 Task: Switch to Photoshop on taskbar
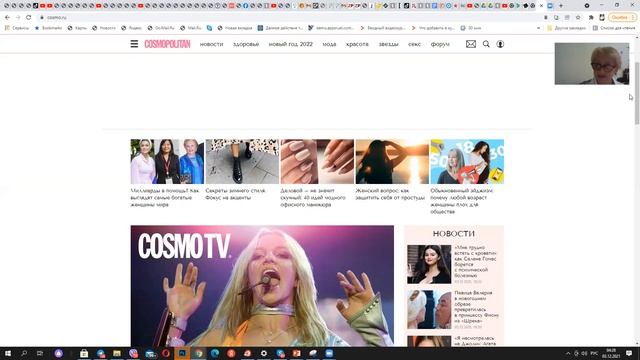coord(182,353)
